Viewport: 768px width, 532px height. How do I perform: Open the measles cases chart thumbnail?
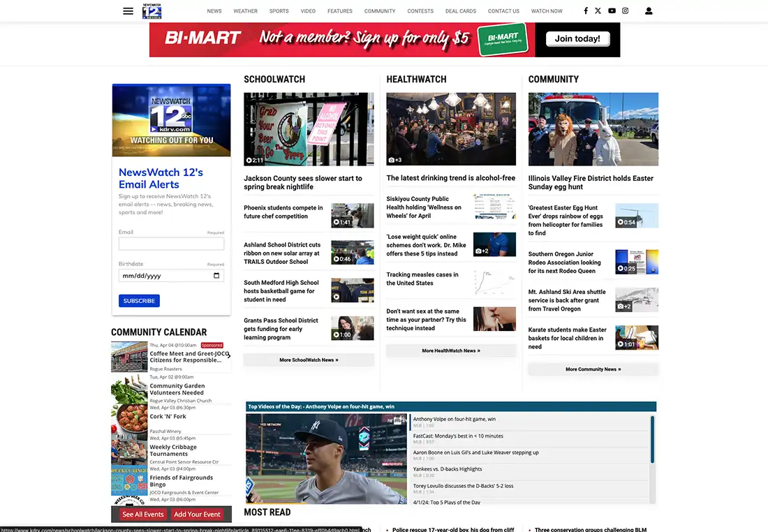point(495,283)
